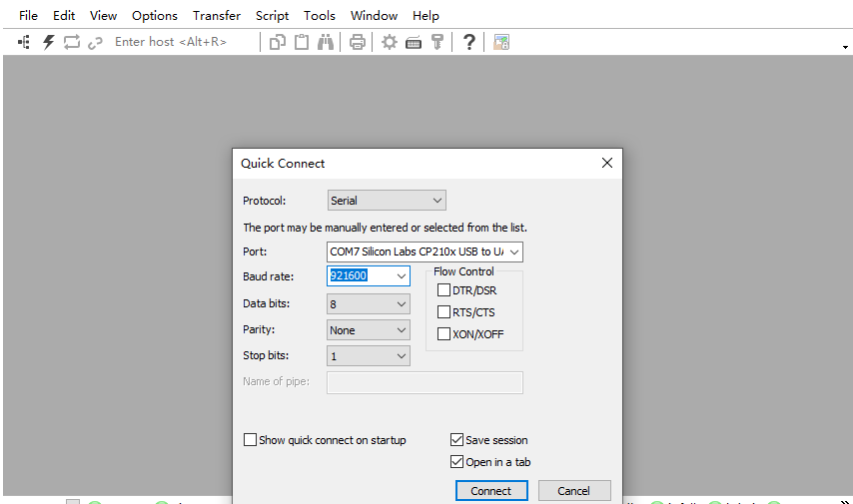Open the Session Manager icon in toolbar
Viewport: 853px width, 504px height.
coord(24,42)
